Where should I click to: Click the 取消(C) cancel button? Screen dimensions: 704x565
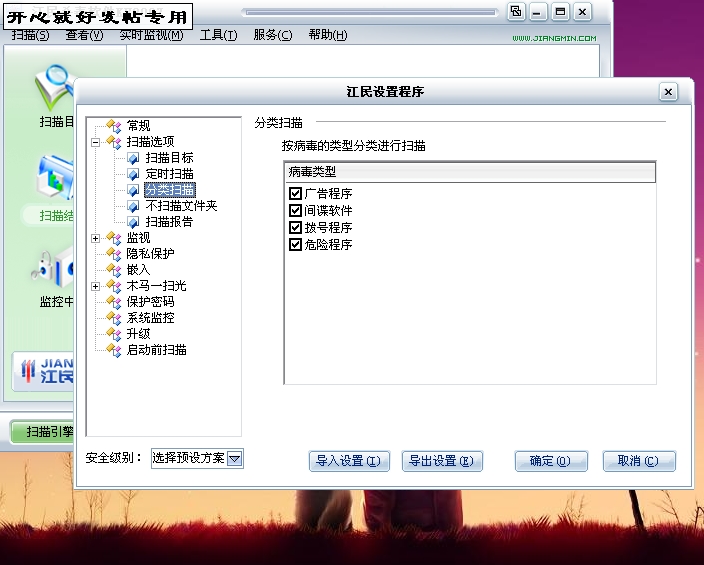(639, 461)
